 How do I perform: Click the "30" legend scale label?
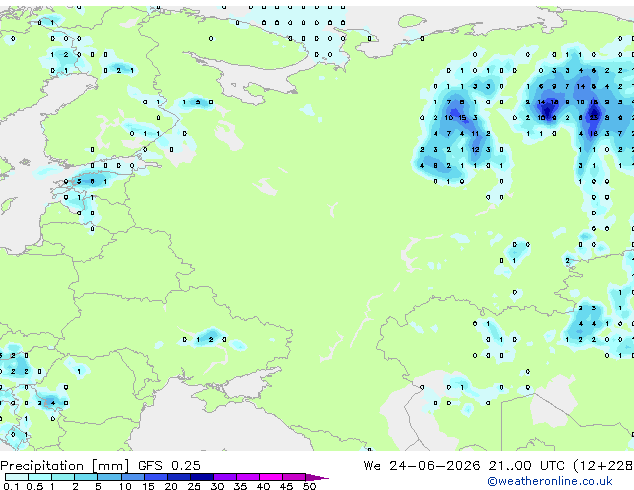click(x=217, y=486)
